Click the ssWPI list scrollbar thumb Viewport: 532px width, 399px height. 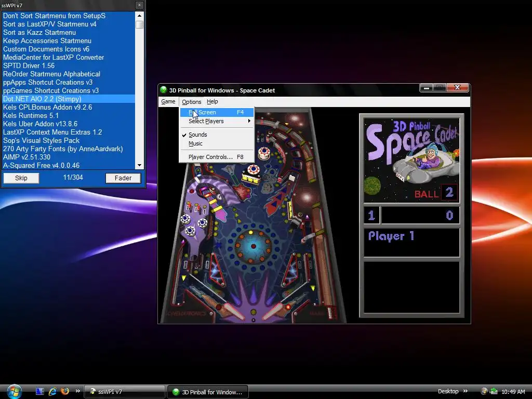click(139, 24)
